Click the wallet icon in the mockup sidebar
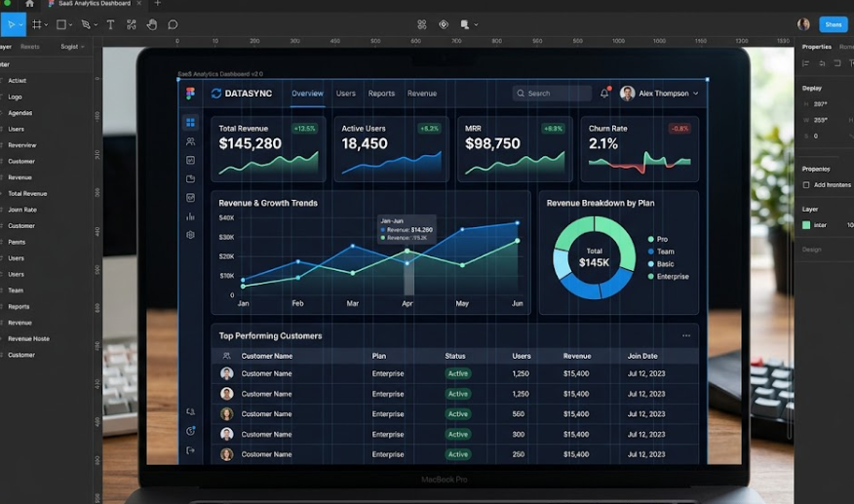This screenshot has height=504, width=854. tap(190, 178)
